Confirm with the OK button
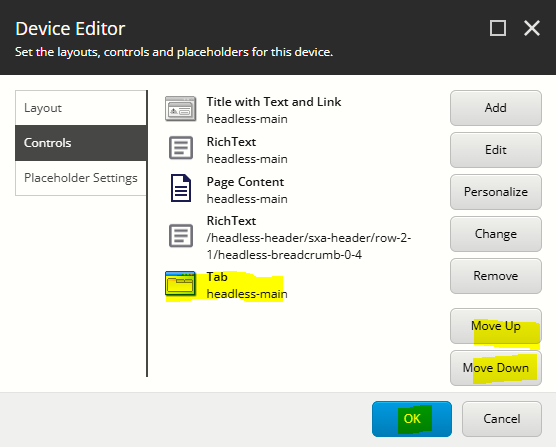Screen dimensions: 556x447 [x=412, y=419]
